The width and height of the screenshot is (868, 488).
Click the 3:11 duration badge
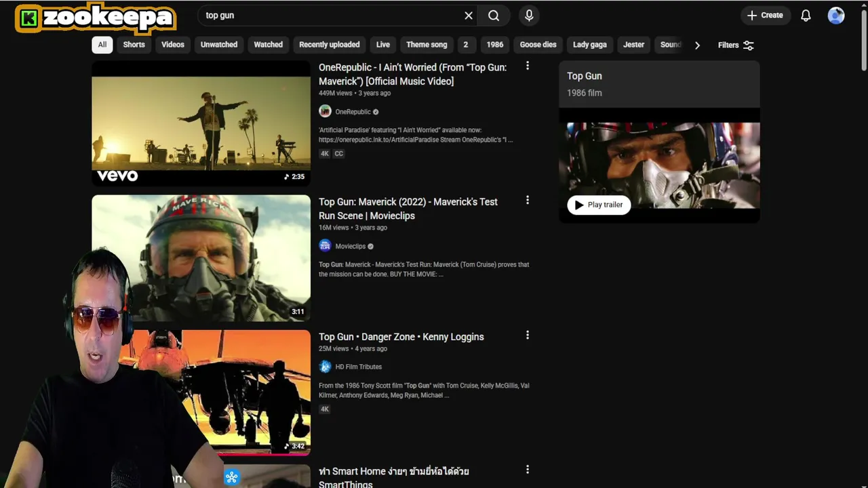[298, 312]
